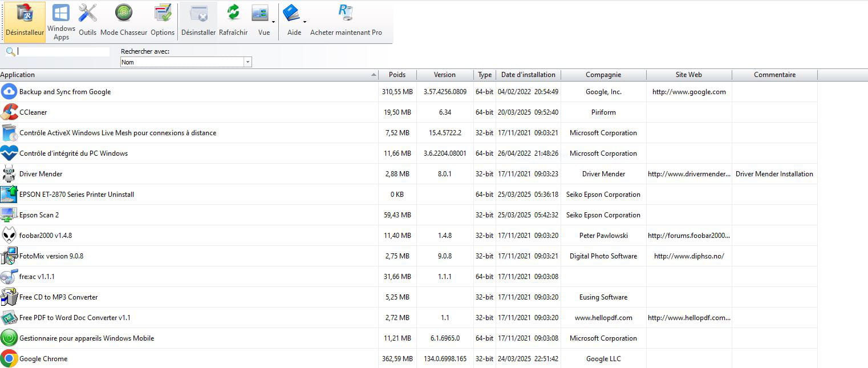Click the 'Driver Mender' application name
The height and width of the screenshot is (368, 868).
(41, 174)
